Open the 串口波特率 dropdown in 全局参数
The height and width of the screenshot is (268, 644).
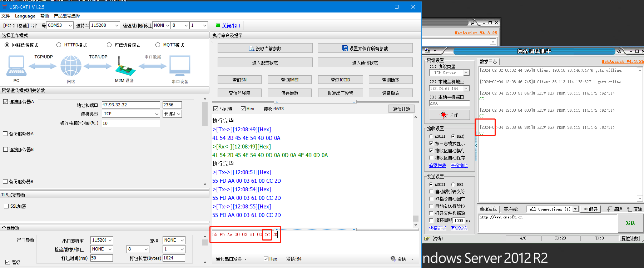[x=110, y=240]
